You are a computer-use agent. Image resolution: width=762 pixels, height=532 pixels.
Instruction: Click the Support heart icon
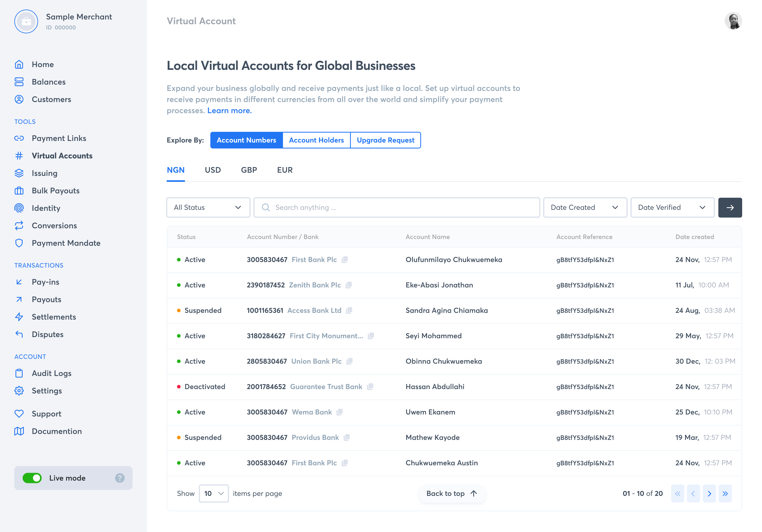(x=19, y=414)
